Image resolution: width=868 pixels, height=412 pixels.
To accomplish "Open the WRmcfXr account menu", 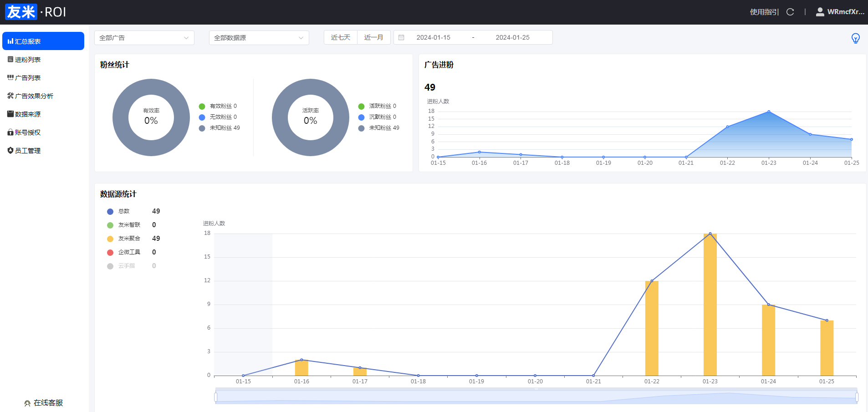I will click(x=845, y=12).
